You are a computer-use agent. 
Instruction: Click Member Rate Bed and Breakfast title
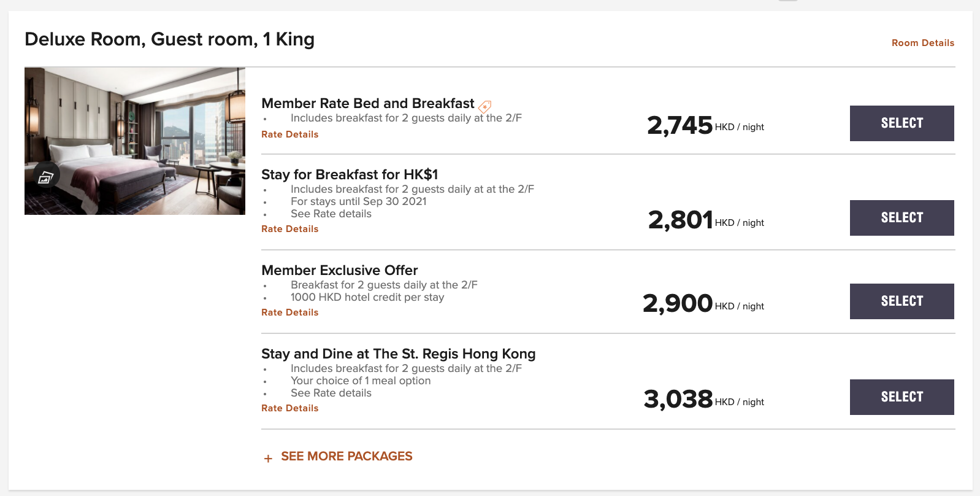pos(368,103)
